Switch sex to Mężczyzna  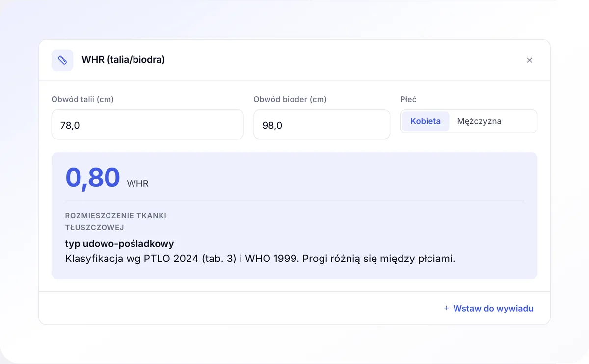coord(479,121)
